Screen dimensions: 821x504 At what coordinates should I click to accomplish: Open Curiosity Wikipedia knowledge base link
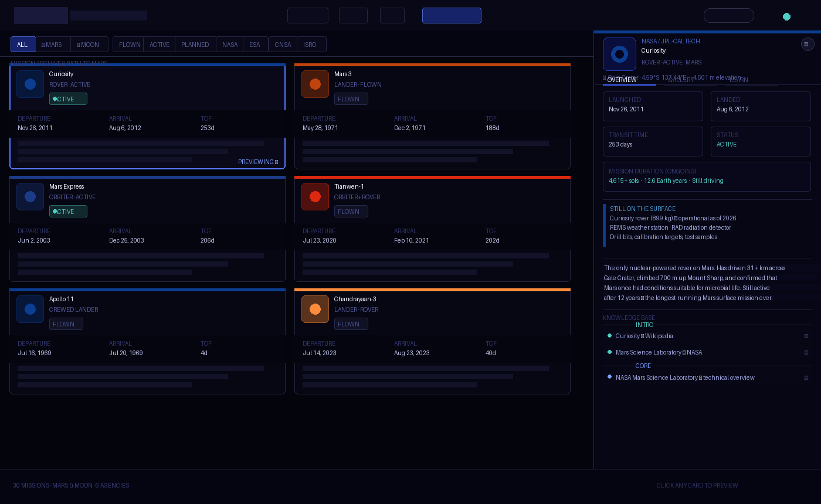click(644, 336)
